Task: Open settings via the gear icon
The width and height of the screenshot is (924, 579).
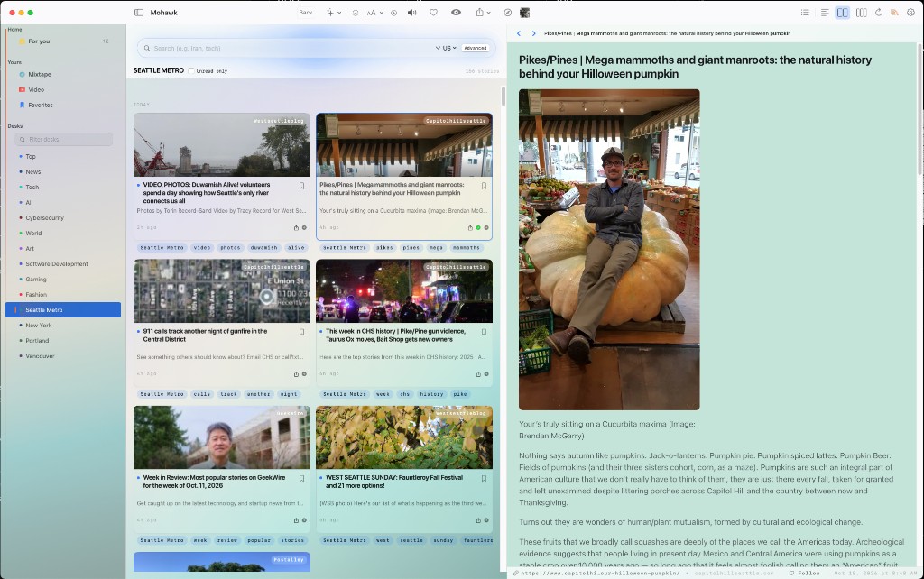Action: (x=910, y=13)
